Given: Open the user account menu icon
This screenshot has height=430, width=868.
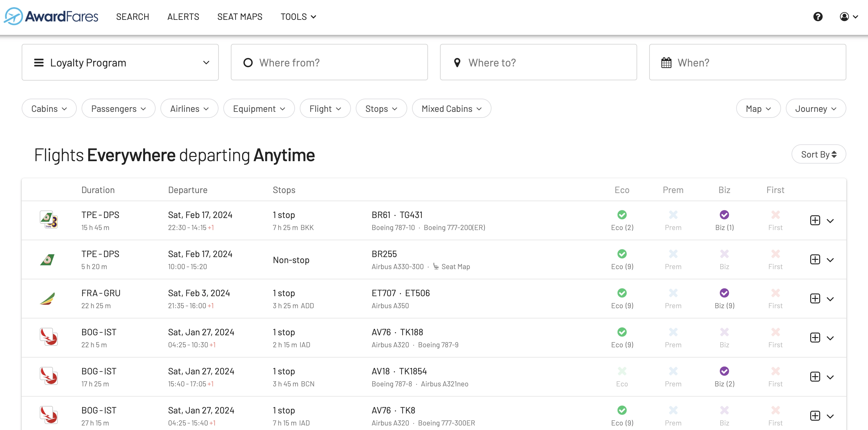Looking at the screenshot, I should [848, 17].
